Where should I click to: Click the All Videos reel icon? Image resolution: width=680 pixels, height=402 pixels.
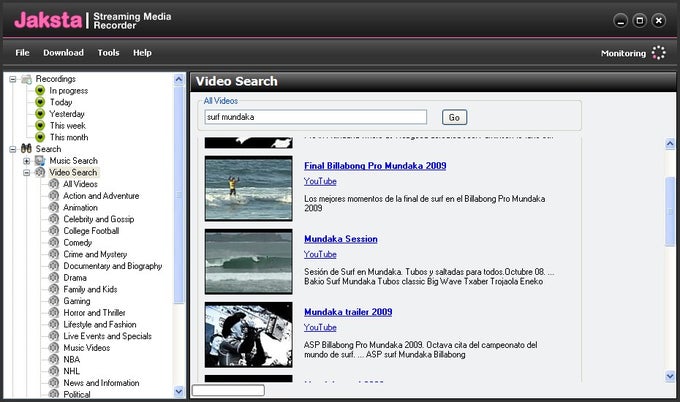[54, 184]
